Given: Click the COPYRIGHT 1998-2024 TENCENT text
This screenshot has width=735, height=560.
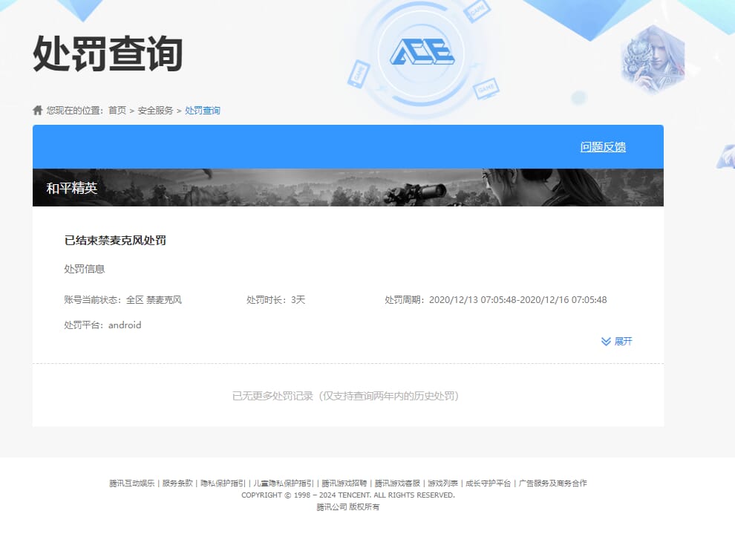Looking at the screenshot, I should (348, 495).
